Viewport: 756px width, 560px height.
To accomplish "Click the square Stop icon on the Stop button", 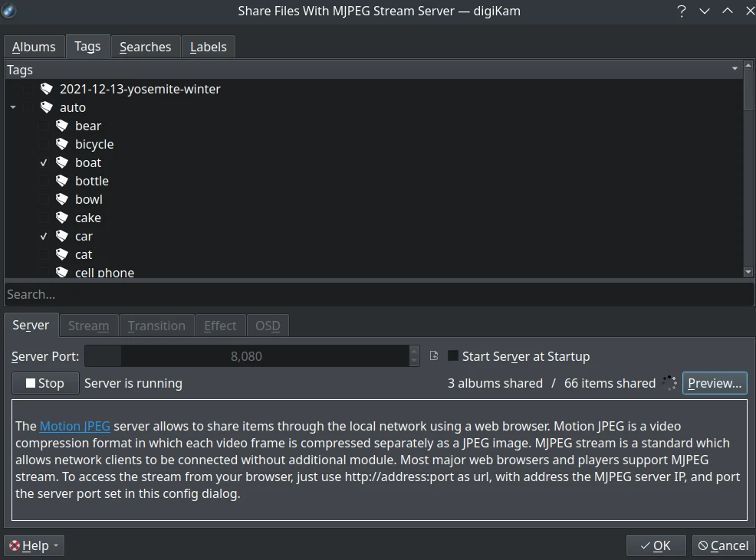I will click(x=31, y=383).
